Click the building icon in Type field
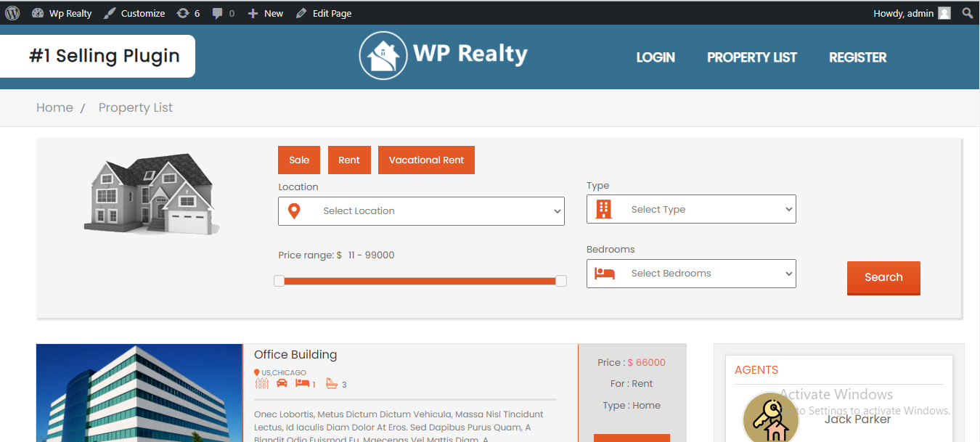980x442 pixels. (x=604, y=209)
